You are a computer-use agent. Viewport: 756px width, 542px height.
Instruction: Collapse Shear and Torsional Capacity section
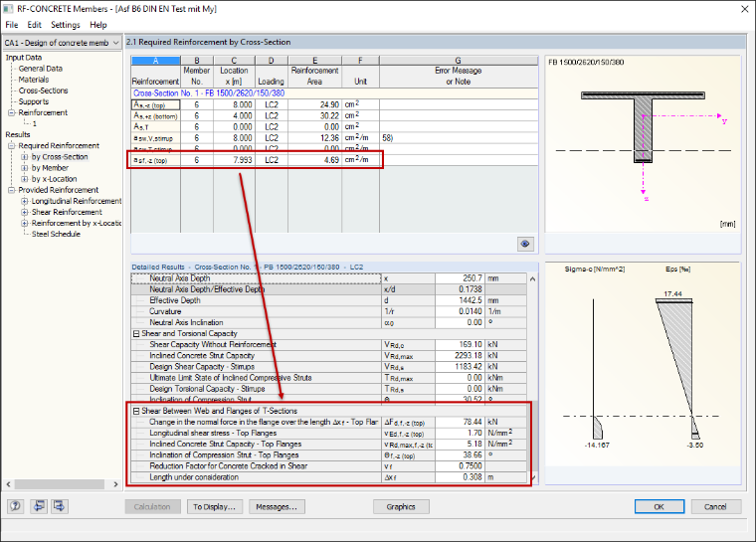[x=136, y=334]
